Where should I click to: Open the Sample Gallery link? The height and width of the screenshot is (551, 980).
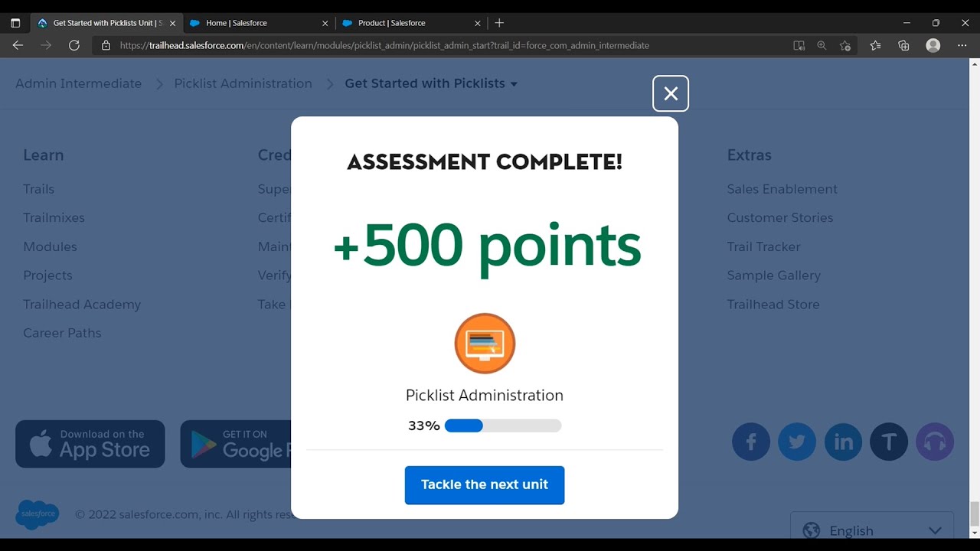point(774,275)
